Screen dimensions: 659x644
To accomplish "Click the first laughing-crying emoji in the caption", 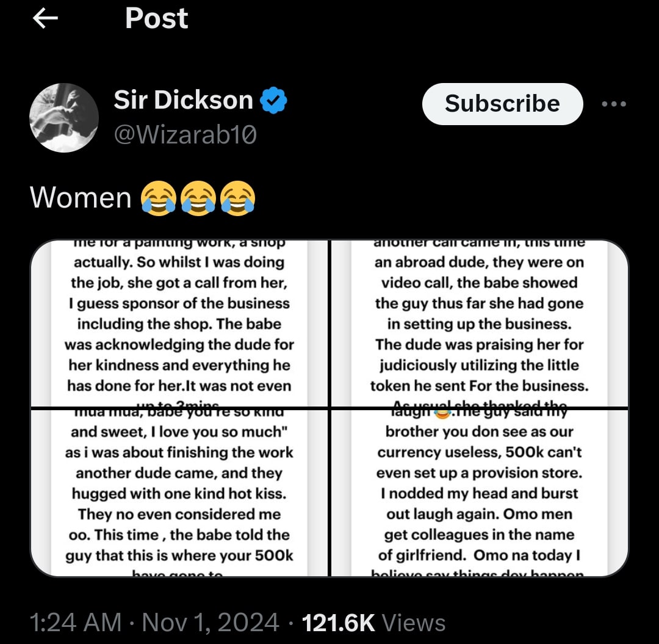I will click(158, 198).
